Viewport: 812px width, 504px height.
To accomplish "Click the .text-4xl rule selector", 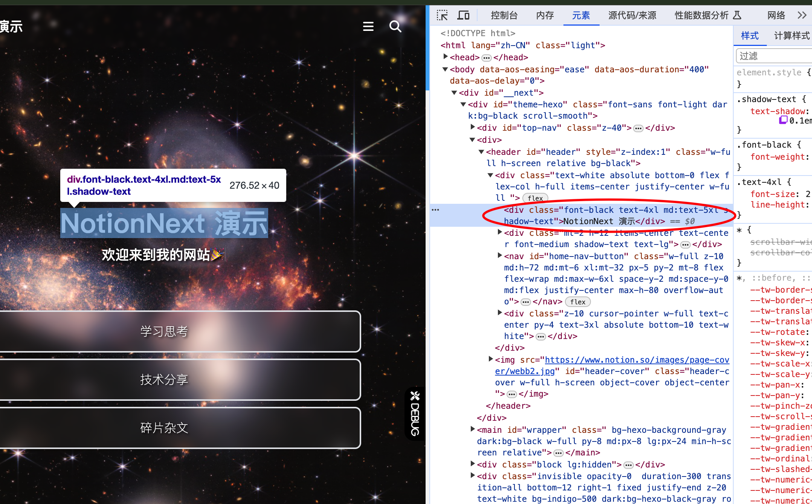I will 759,182.
